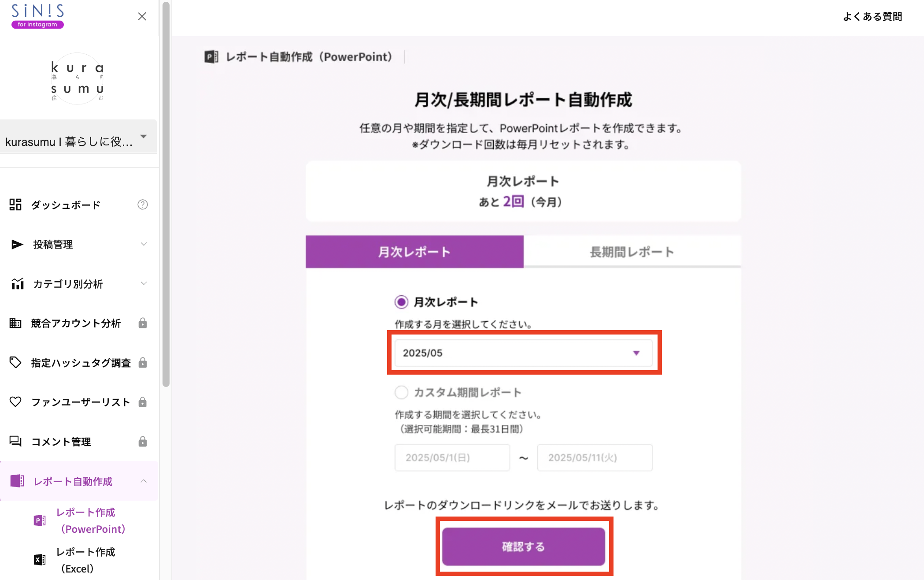
Task: Select the 月次レポート tab
Action: (414, 252)
